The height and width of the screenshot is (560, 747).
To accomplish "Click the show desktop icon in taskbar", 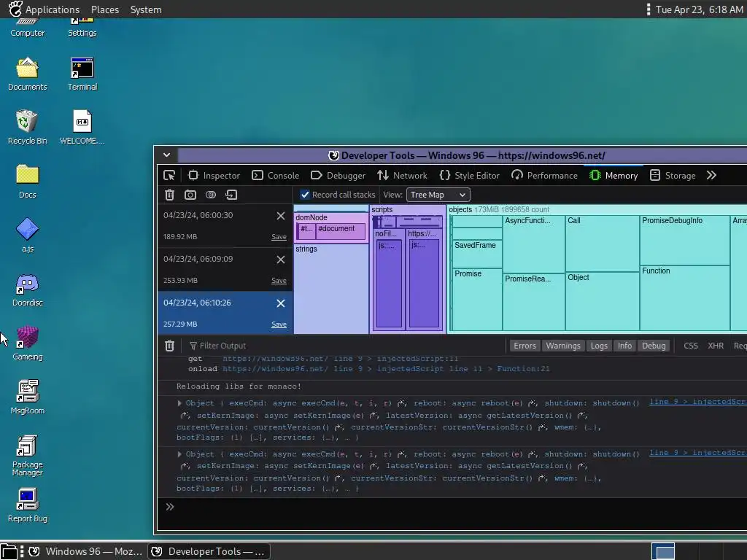I will pos(9,551).
